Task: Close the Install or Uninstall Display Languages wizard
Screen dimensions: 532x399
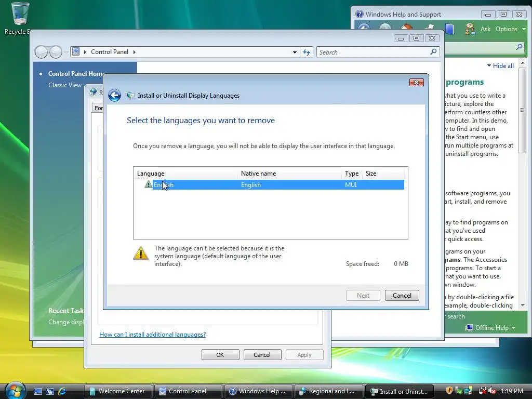Action: (x=416, y=82)
